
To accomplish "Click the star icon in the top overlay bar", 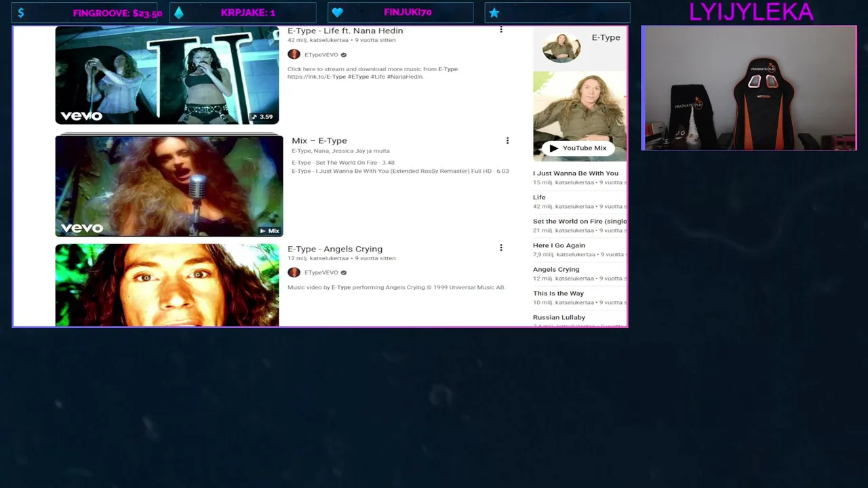I will pyautogui.click(x=494, y=13).
